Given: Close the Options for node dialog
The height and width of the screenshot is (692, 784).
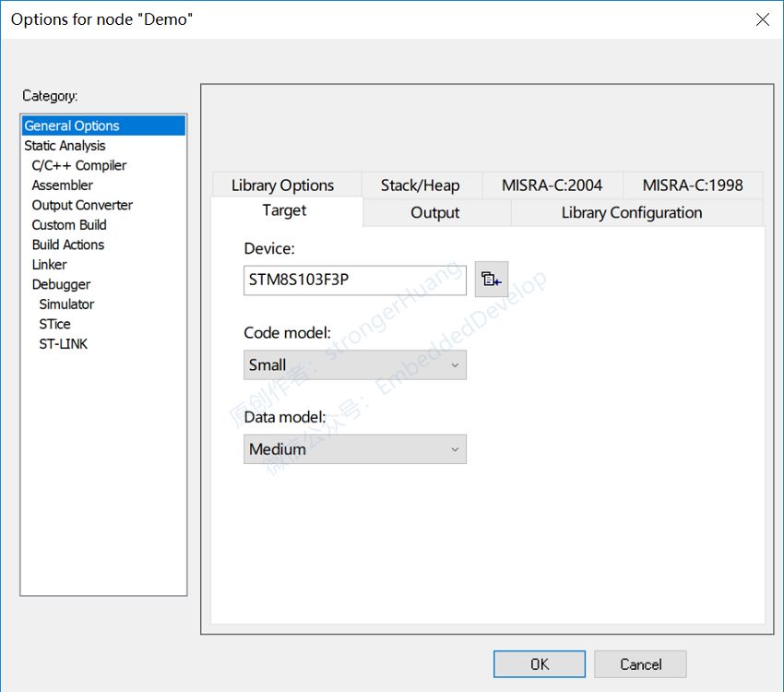Looking at the screenshot, I should [763, 19].
